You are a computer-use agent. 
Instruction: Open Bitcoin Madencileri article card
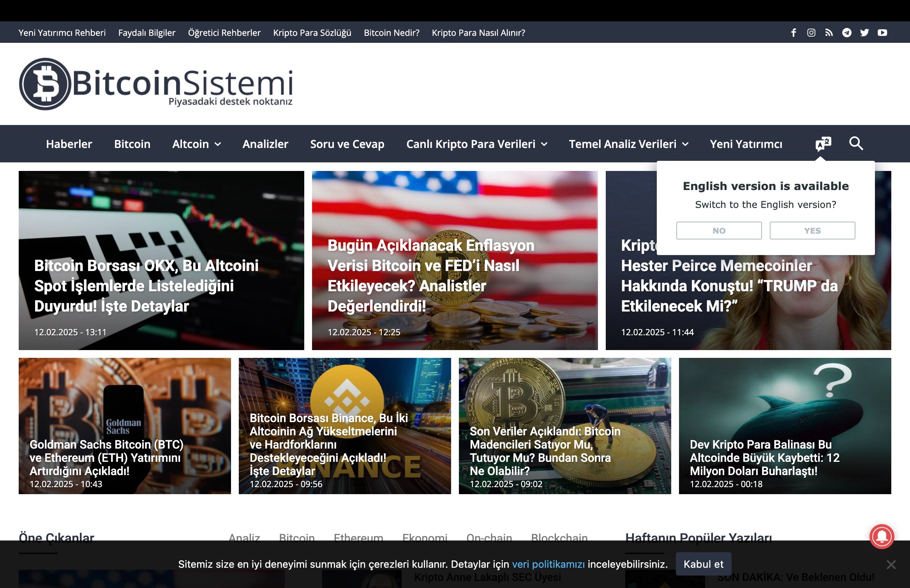pyautogui.click(x=565, y=426)
